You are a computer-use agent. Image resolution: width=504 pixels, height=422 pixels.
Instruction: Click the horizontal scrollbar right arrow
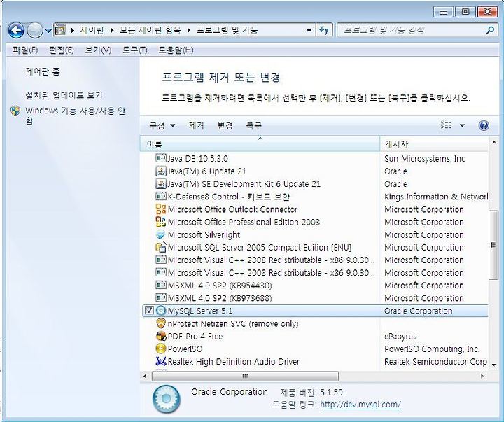(482, 376)
